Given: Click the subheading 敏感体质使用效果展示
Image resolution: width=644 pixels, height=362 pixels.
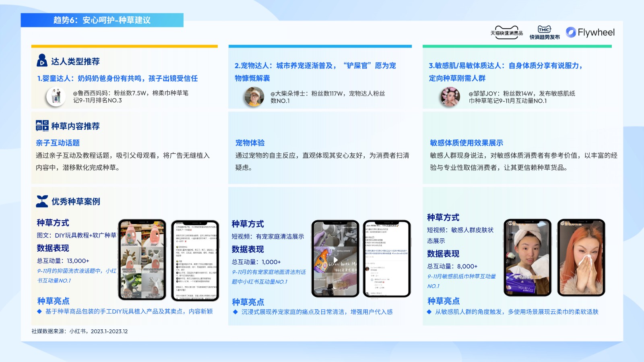Looking at the screenshot, I should tap(466, 143).
